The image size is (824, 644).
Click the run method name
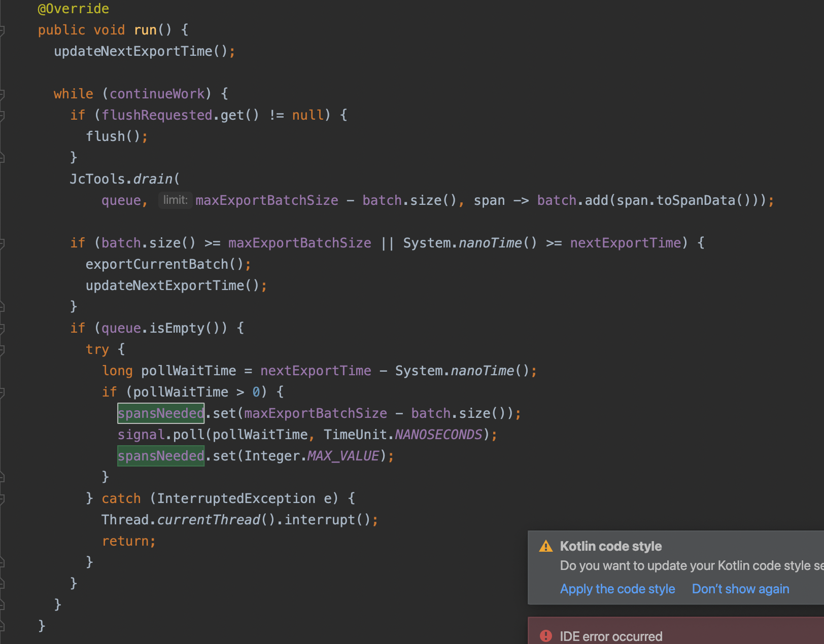coord(145,30)
